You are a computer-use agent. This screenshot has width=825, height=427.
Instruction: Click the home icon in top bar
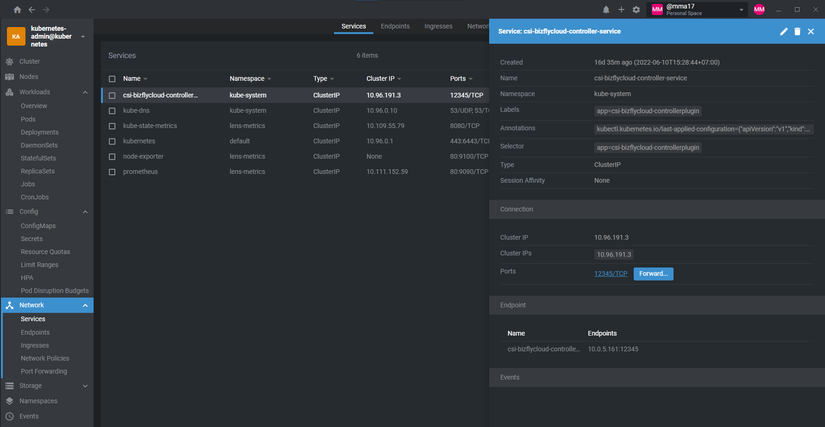pyautogui.click(x=17, y=10)
